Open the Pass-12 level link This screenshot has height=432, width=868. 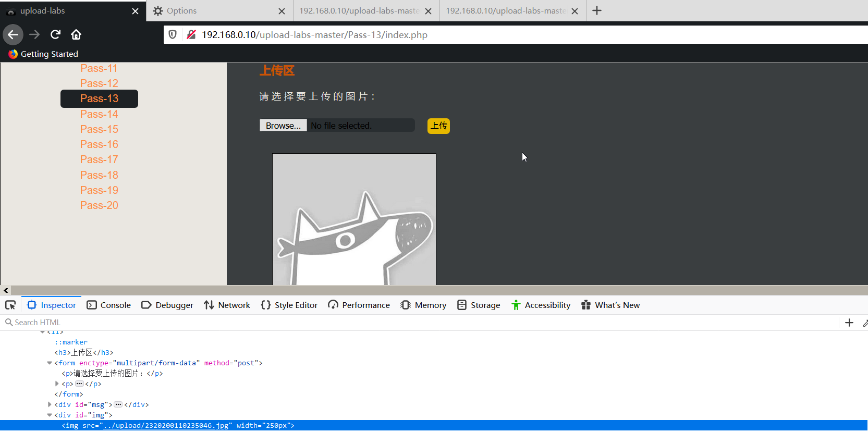pos(99,83)
